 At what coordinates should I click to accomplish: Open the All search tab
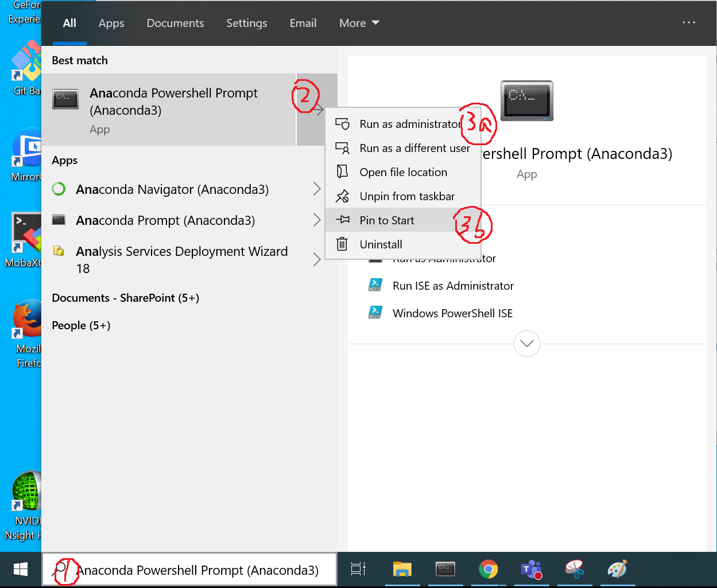click(x=69, y=23)
